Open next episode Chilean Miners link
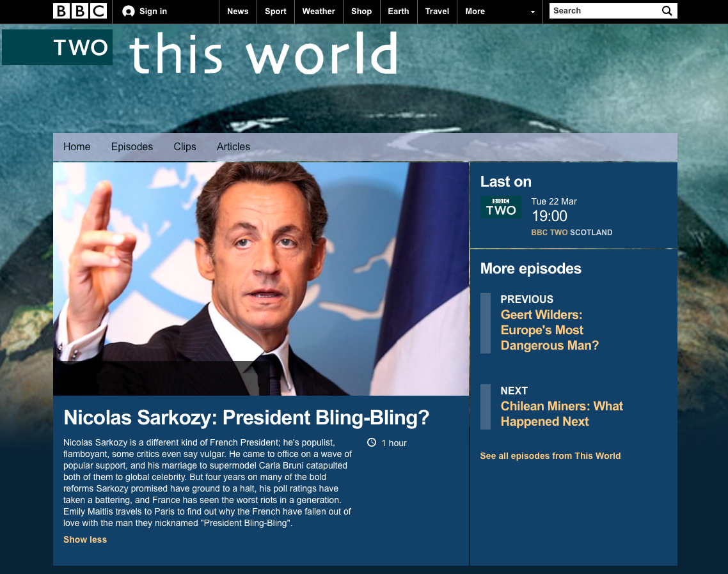This screenshot has width=728, height=574. pyautogui.click(x=562, y=414)
